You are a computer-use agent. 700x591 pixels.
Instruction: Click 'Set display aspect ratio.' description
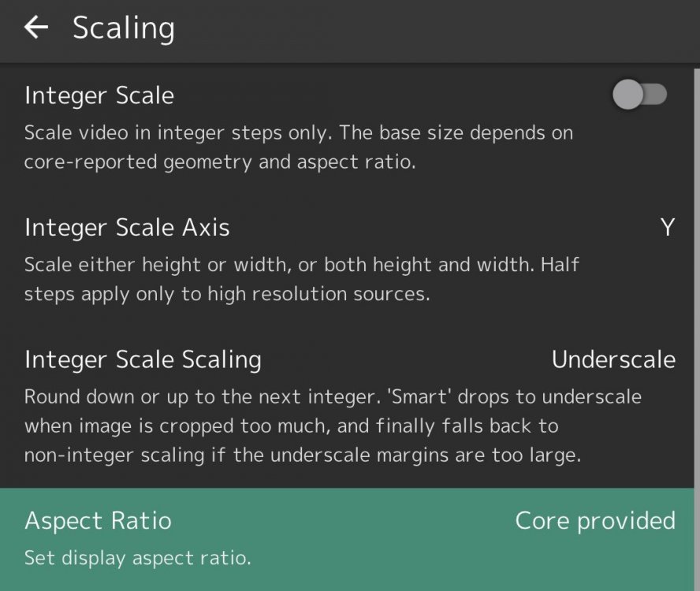coord(138,559)
